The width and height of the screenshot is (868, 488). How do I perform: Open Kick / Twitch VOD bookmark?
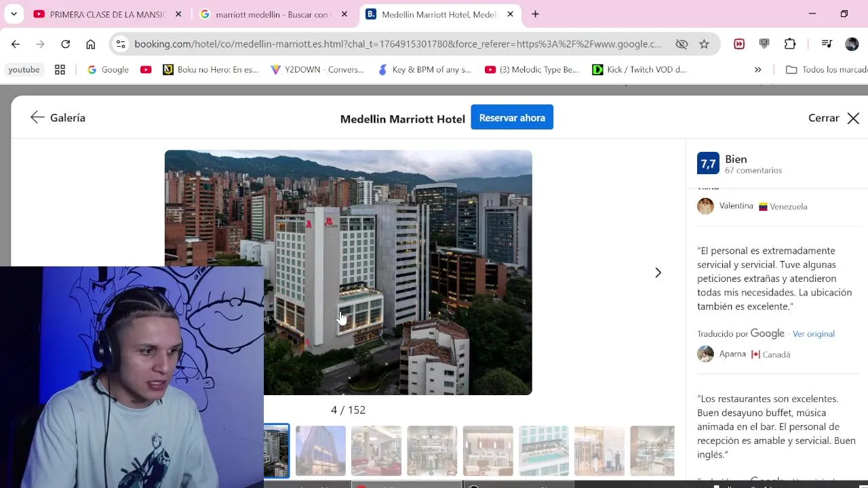(x=639, y=70)
